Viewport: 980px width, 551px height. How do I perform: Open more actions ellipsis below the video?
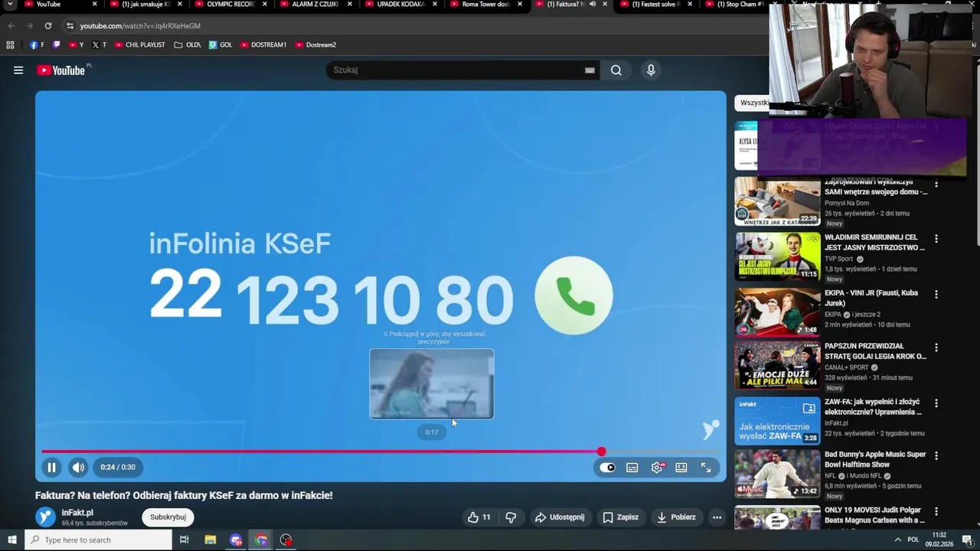pyautogui.click(x=717, y=517)
